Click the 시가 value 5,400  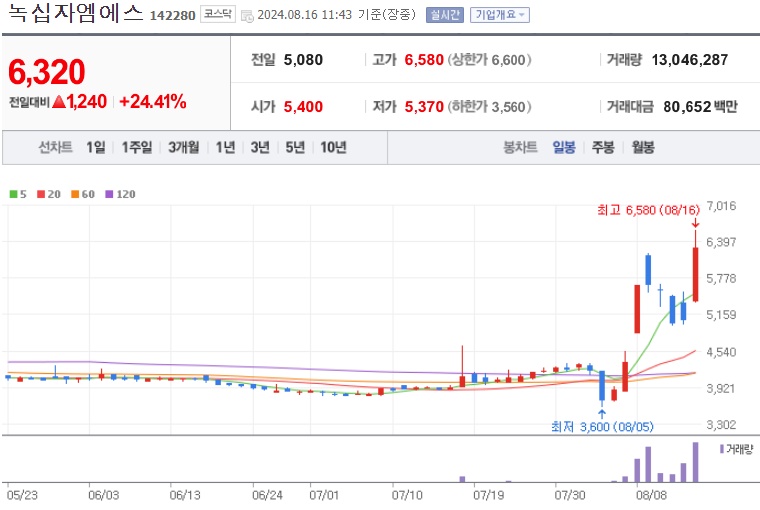303,106
